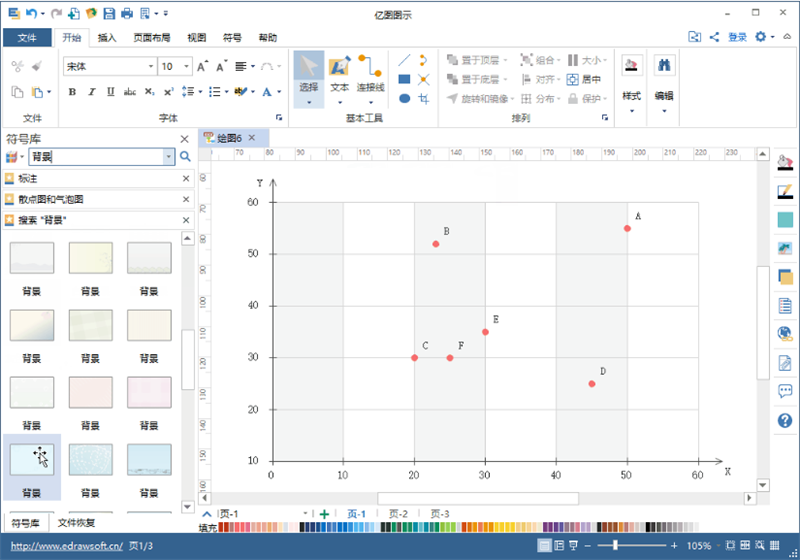Toggle strikethrough abc formatting
800x560 pixels.
(x=130, y=92)
